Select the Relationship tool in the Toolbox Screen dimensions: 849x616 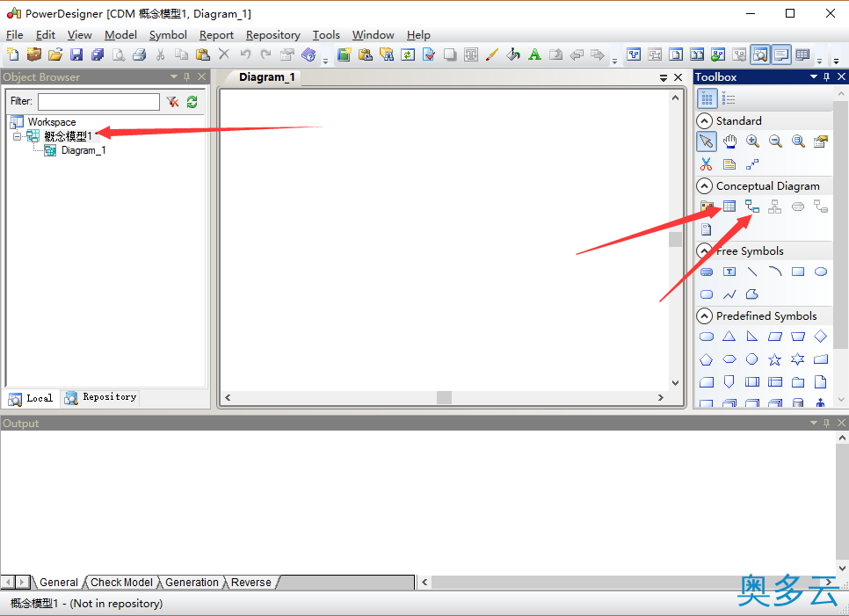pyautogui.click(x=752, y=207)
